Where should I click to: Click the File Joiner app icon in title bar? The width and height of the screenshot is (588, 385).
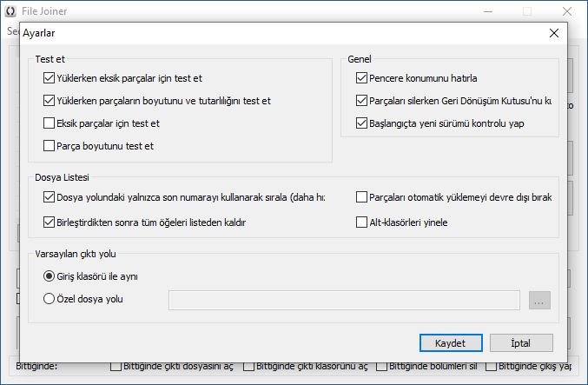pos(10,11)
